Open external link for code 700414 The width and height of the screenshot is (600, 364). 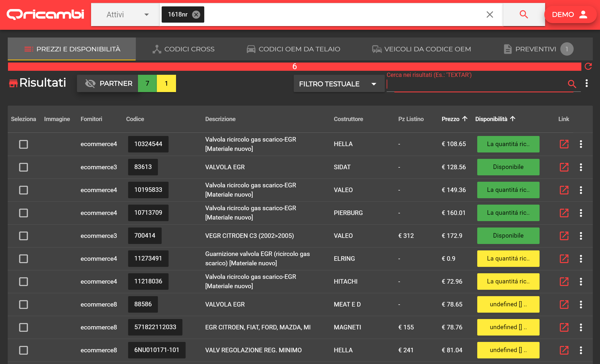click(x=564, y=235)
